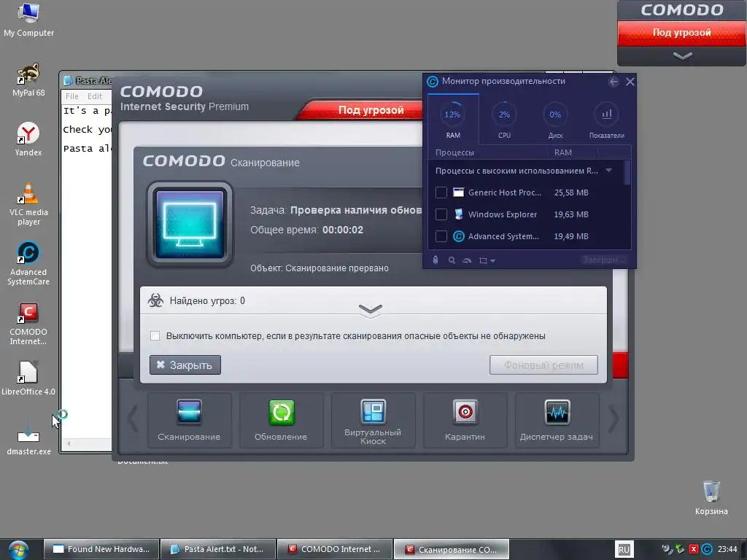Switch to COMODO Internet taskbar button
The width and height of the screenshot is (747, 560).
coord(335,550)
